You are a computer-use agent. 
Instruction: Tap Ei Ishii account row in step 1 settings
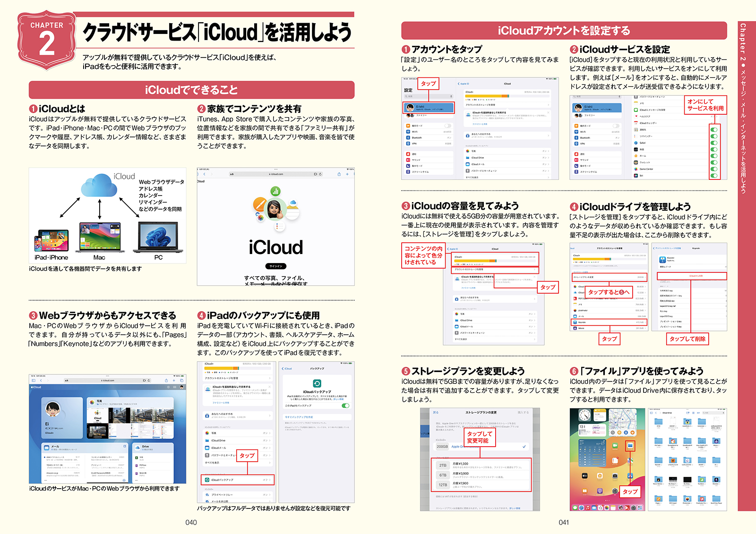tap(429, 108)
